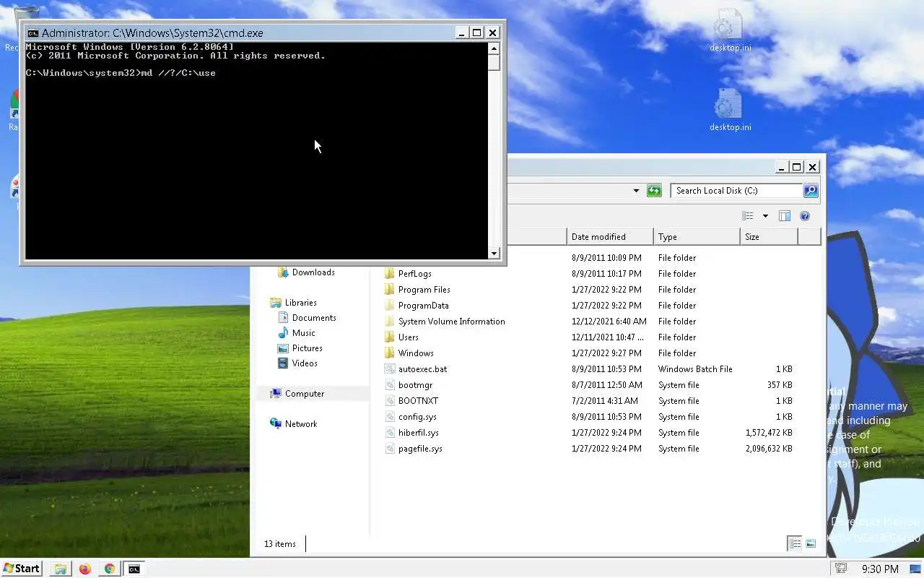Select System Volume Information folder name
The image size is (924, 578).
tap(452, 322)
